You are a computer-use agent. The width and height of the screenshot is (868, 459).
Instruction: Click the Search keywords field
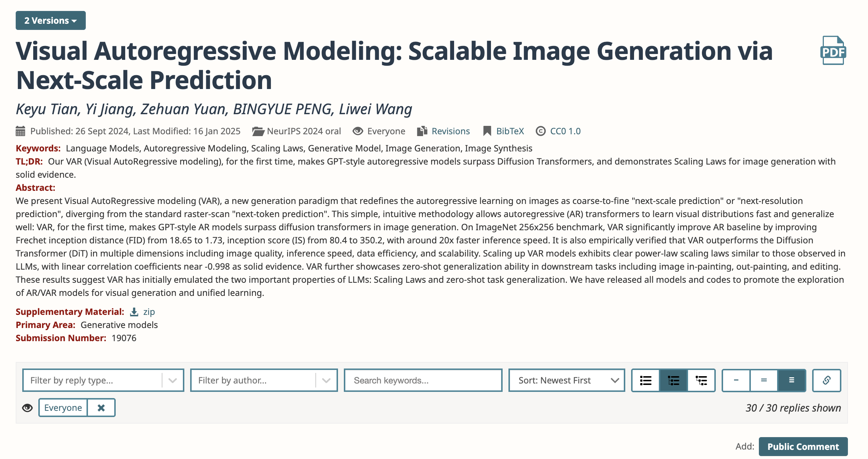point(423,380)
